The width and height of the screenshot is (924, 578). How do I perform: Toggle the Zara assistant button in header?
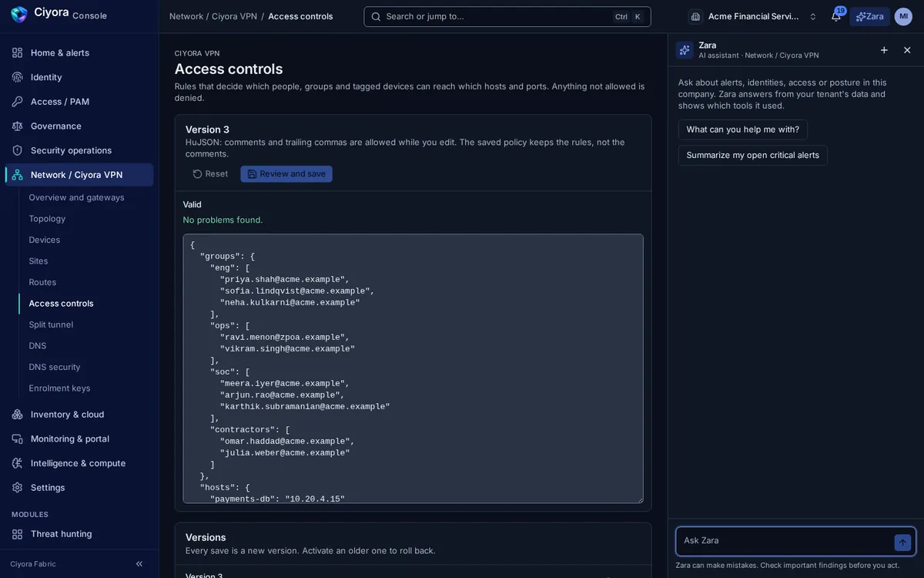(870, 16)
